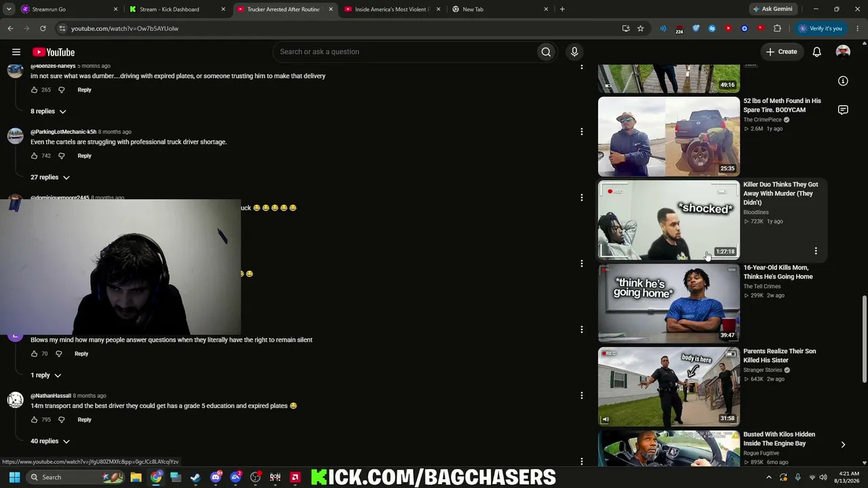Expand the 8 replies thread
Viewport: 868px width, 488px height.
48,111
